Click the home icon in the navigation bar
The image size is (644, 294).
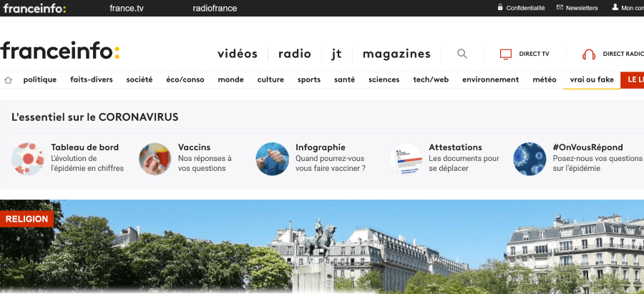(x=8, y=80)
